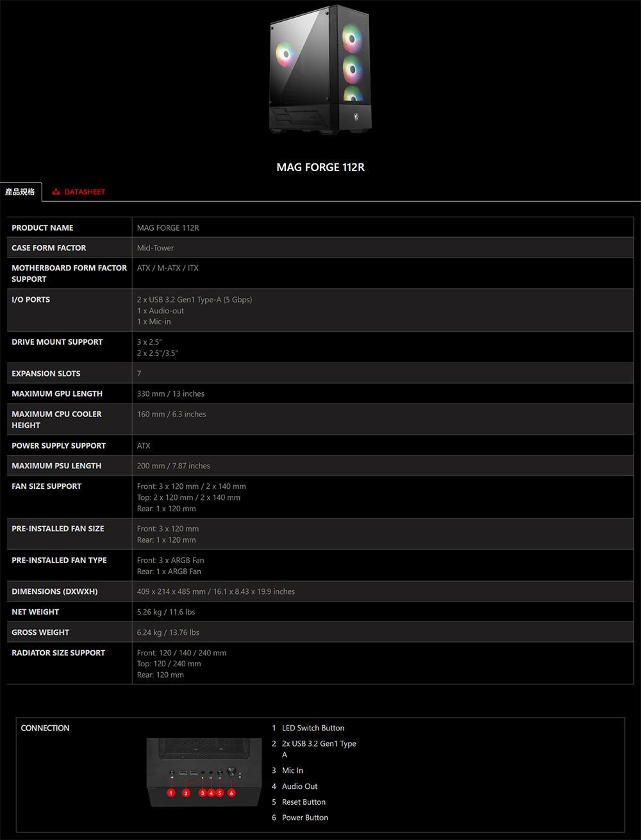This screenshot has width=641, height=840.
Task: Click the EXPANSION SLOTS label
Action: [x=46, y=374]
